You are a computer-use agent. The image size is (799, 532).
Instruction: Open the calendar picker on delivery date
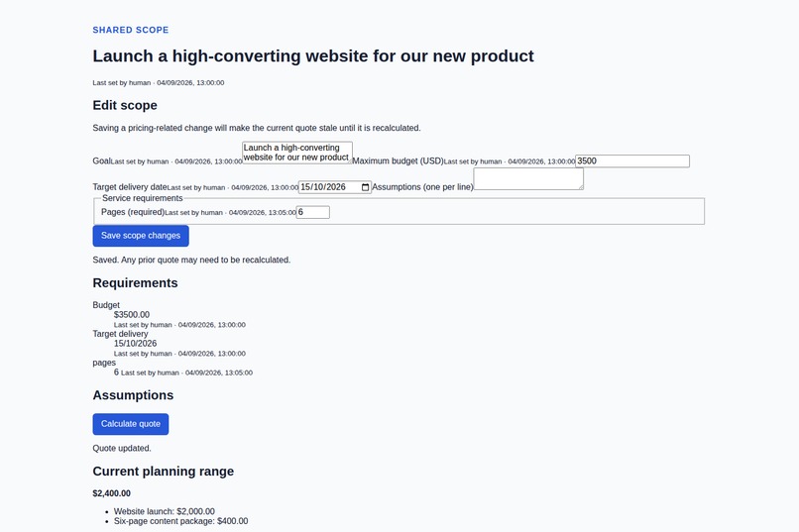365,187
